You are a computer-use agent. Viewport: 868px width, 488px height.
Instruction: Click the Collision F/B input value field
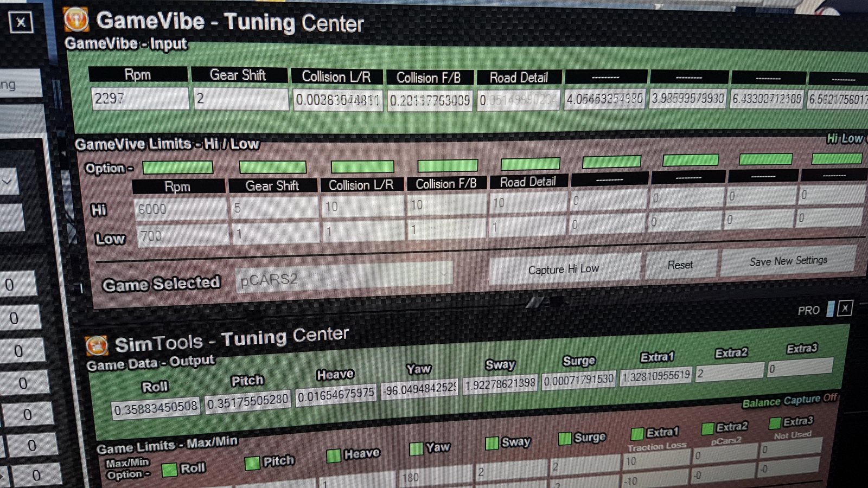click(x=430, y=100)
